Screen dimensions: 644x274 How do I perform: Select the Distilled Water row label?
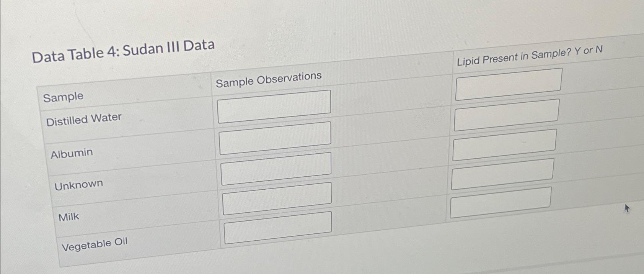coord(84,118)
